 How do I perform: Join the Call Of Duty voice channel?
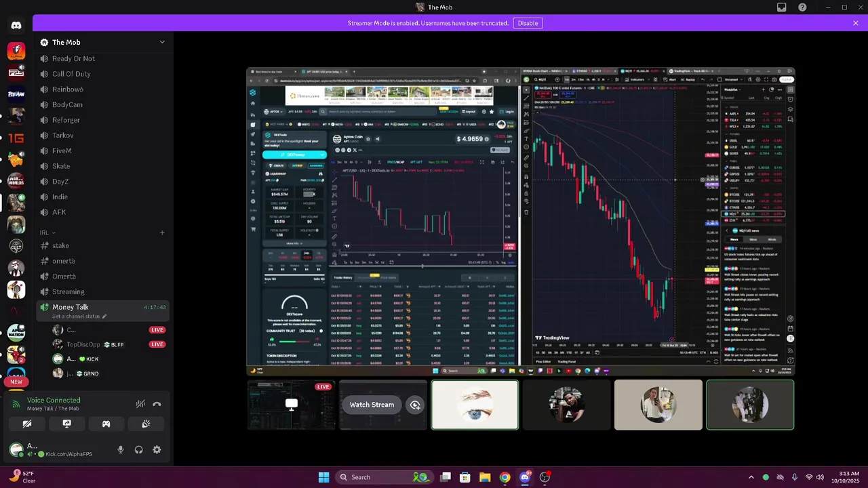[x=102, y=74]
